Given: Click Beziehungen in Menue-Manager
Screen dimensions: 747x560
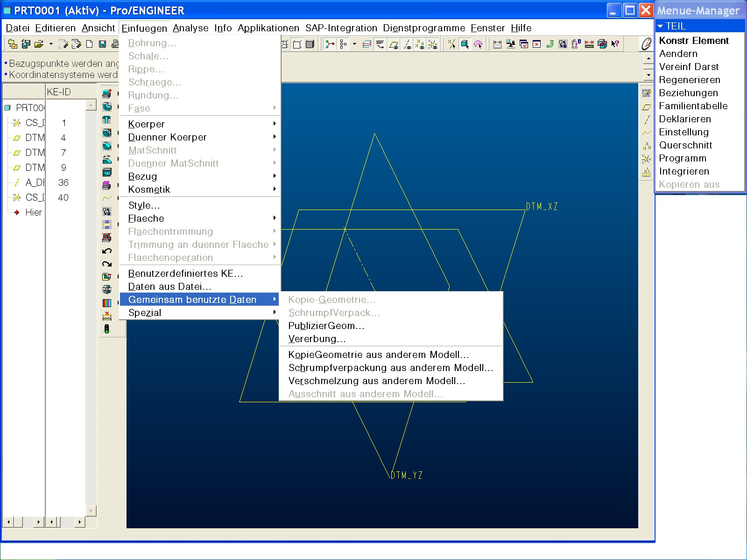Looking at the screenshot, I should coord(689,93).
